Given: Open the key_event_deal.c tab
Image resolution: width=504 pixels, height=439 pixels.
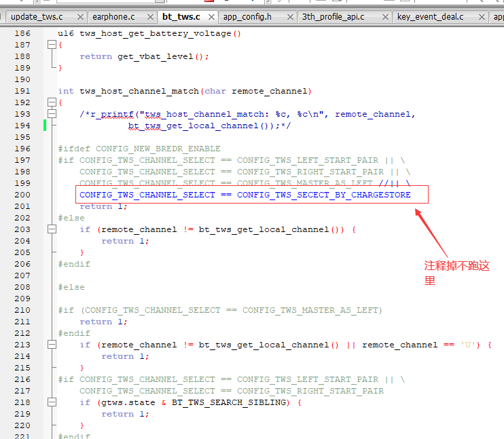Looking at the screenshot, I should coord(430,17).
